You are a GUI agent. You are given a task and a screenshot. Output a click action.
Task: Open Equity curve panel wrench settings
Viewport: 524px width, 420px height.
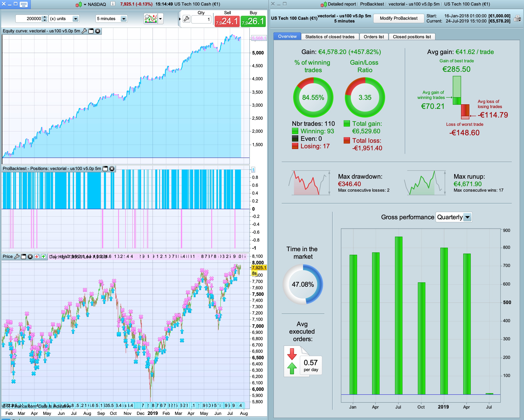84,31
